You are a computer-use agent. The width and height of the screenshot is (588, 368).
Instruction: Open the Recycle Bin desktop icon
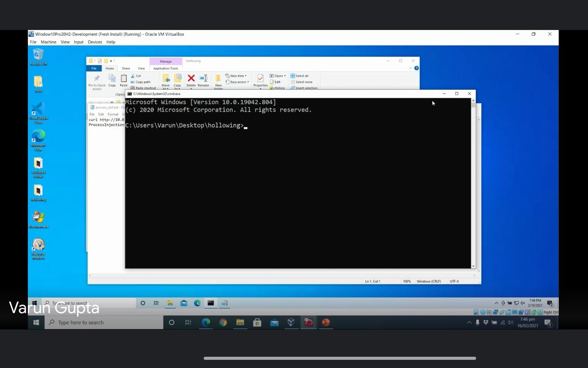coord(38,56)
